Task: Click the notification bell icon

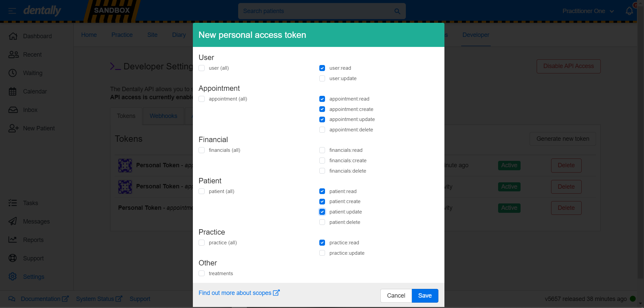Action: click(x=629, y=11)
